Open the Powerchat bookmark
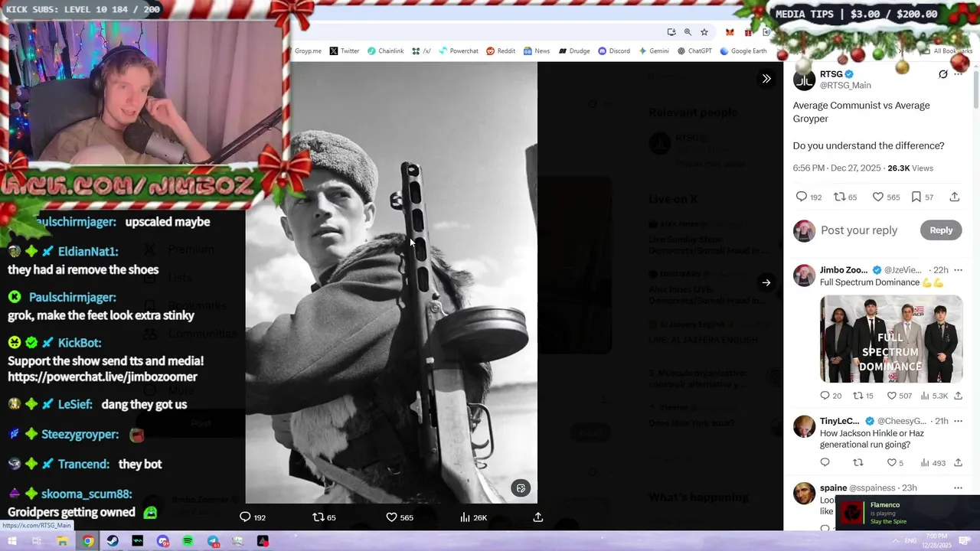This screenshot has height=551, width=980. [458, 51]
